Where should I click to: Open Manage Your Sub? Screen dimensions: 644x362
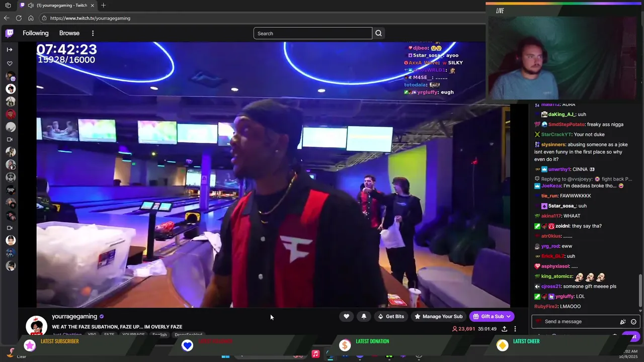click(438, 316)
